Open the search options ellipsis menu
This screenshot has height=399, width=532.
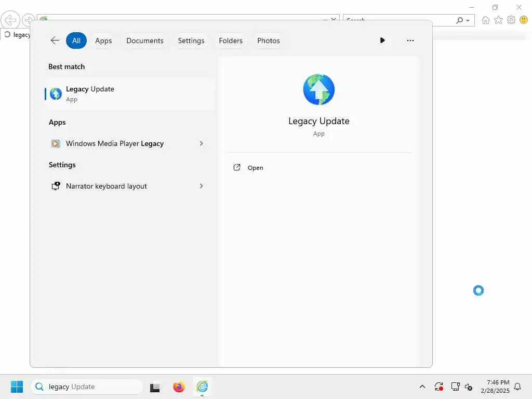click(410, 41)
